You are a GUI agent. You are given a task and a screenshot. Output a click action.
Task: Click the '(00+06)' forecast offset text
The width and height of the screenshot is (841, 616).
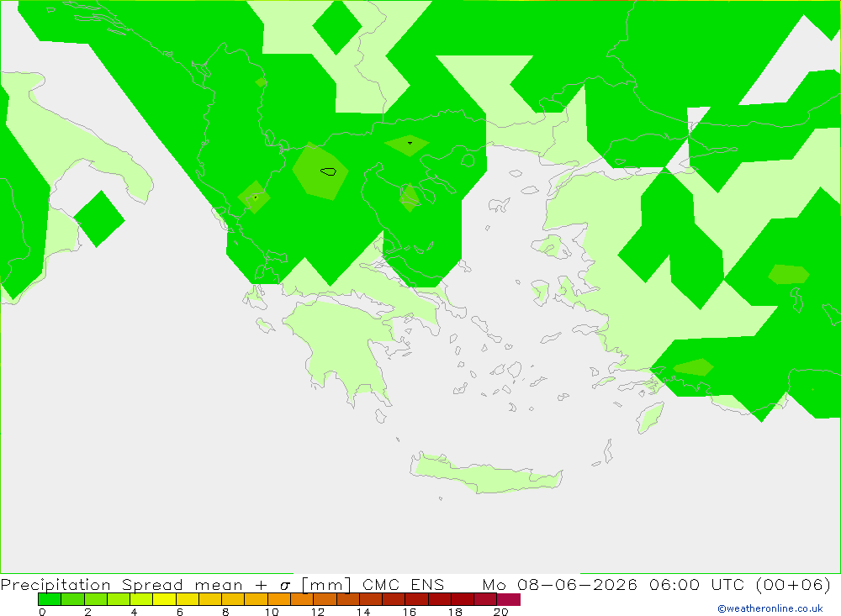coord(793,584)
